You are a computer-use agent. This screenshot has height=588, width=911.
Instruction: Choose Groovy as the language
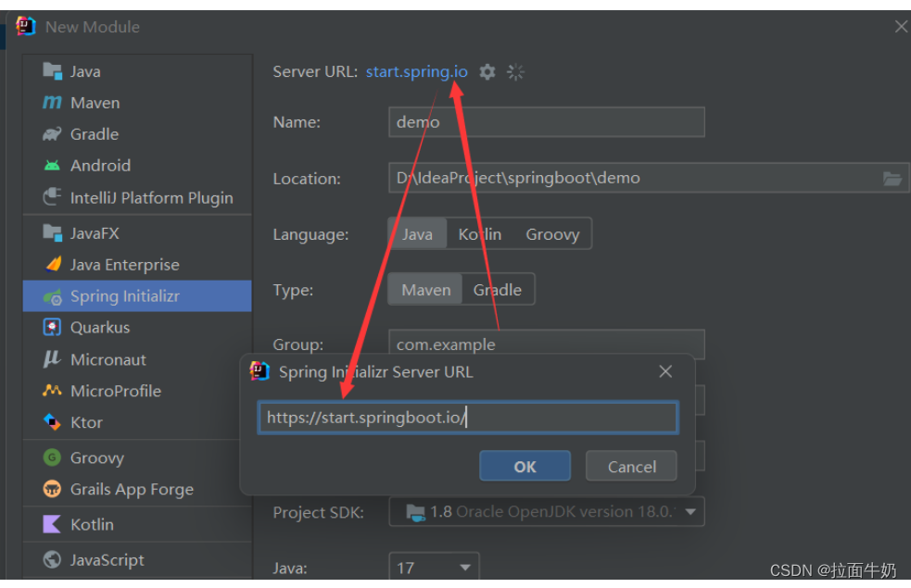click(x=552, y=234)
